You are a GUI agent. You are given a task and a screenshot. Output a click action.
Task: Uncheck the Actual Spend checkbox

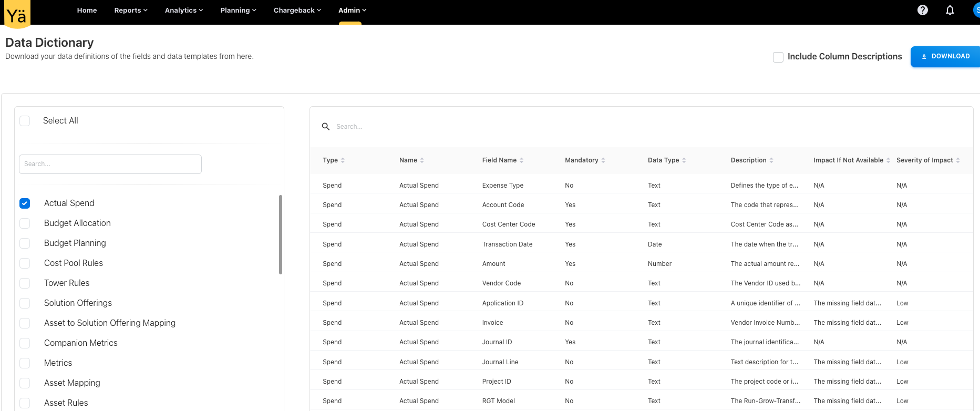point(25,203)
